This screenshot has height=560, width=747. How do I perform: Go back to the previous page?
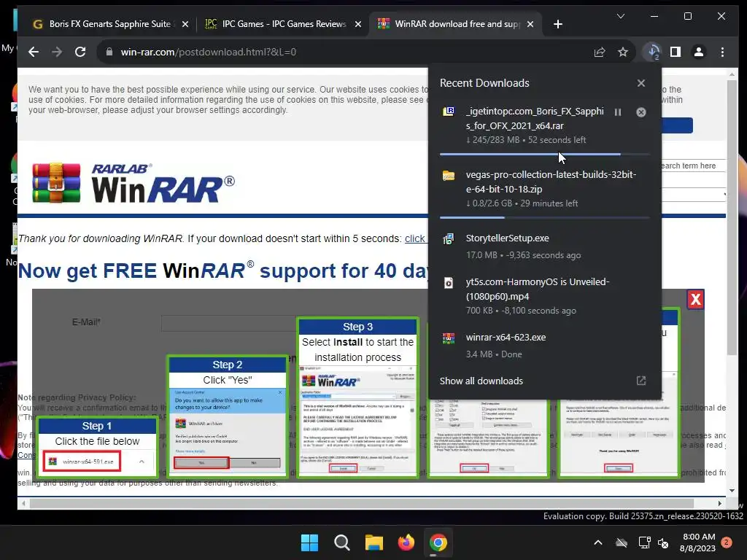[34, 52]
